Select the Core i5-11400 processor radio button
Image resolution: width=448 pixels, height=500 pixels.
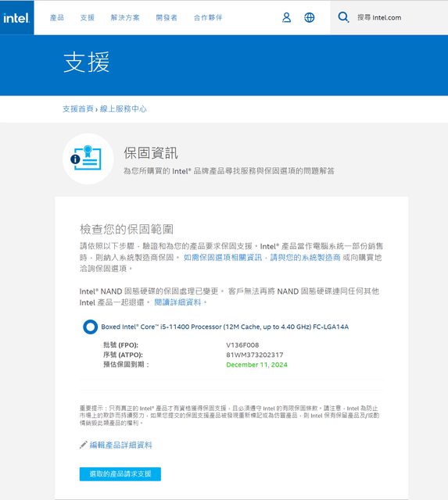coord(90,327)
